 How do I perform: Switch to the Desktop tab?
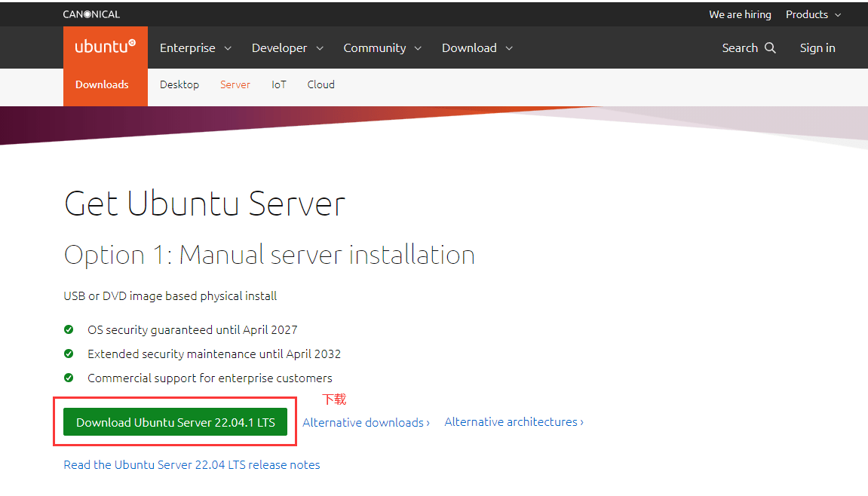pos(179,84)
